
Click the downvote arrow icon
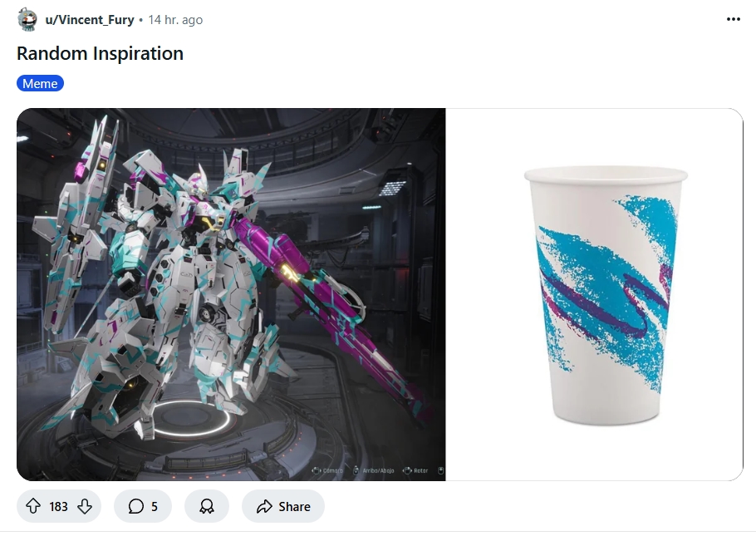pyautogui.click(x=85, y=506)
